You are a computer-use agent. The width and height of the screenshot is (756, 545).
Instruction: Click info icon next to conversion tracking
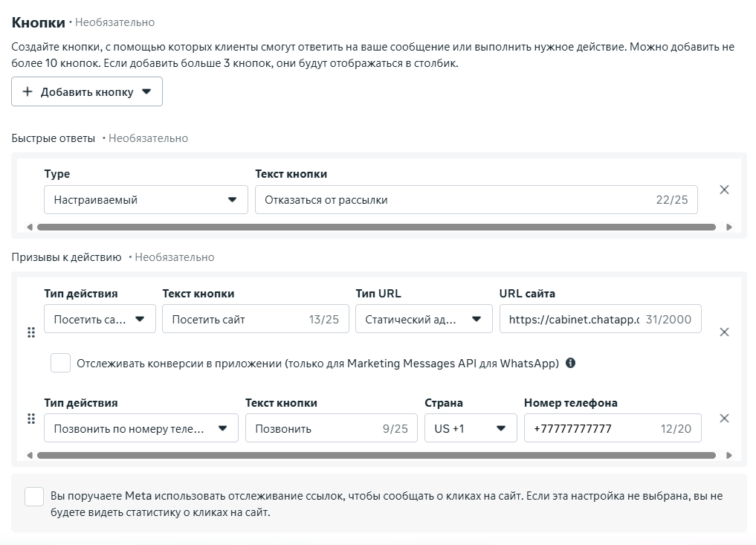pyautogui.click(x=570, y=364)
